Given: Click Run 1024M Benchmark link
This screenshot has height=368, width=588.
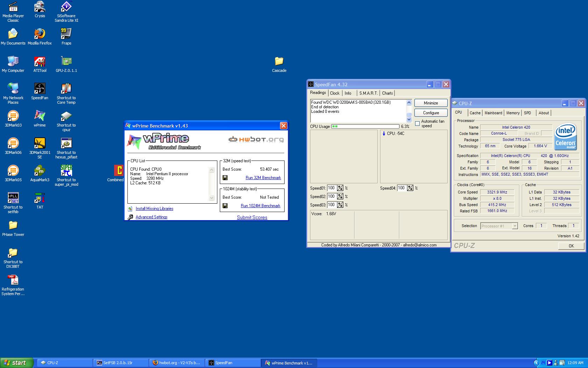Looking at the screenshot, I should tap(260, 206).
